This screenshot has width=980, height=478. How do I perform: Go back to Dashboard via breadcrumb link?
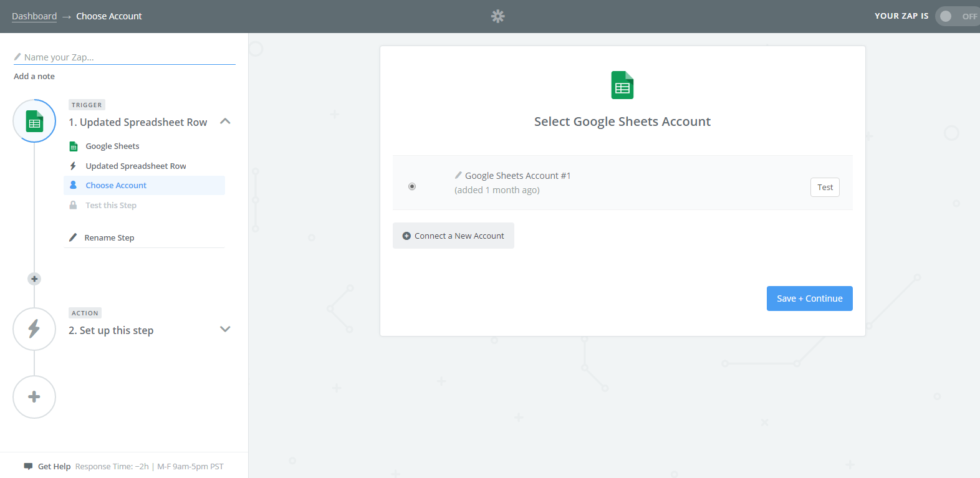34,16
